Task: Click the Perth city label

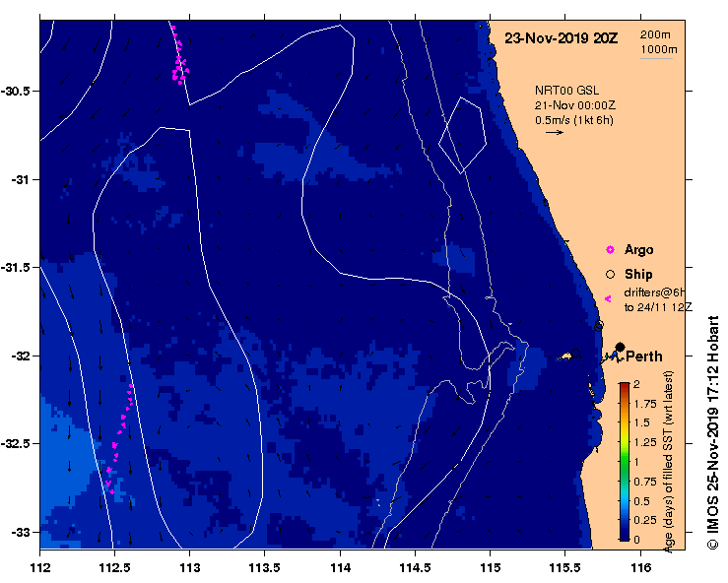Action: click(x=644, y=356)
